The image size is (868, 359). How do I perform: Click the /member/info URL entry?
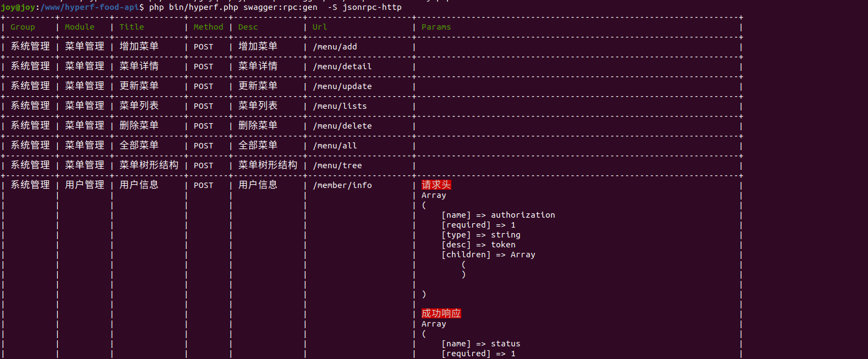pyautogui.click(x=342, y=185)
